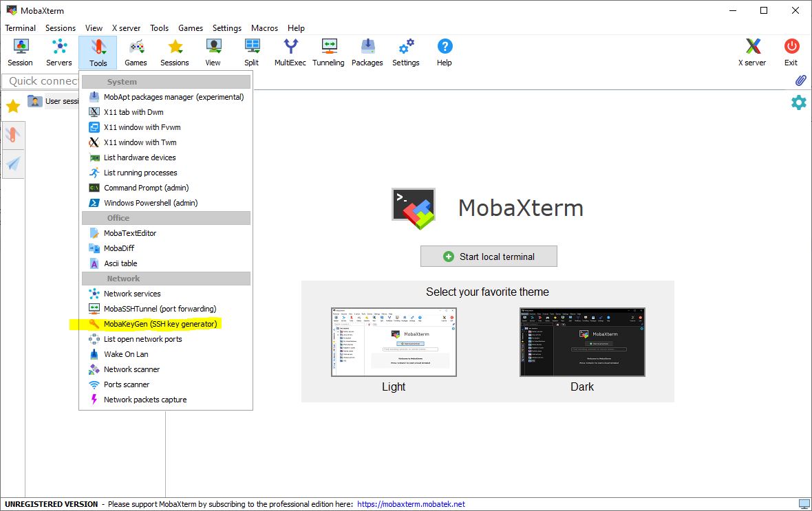Open the Sessions menu in menu bar

[60, 28]
